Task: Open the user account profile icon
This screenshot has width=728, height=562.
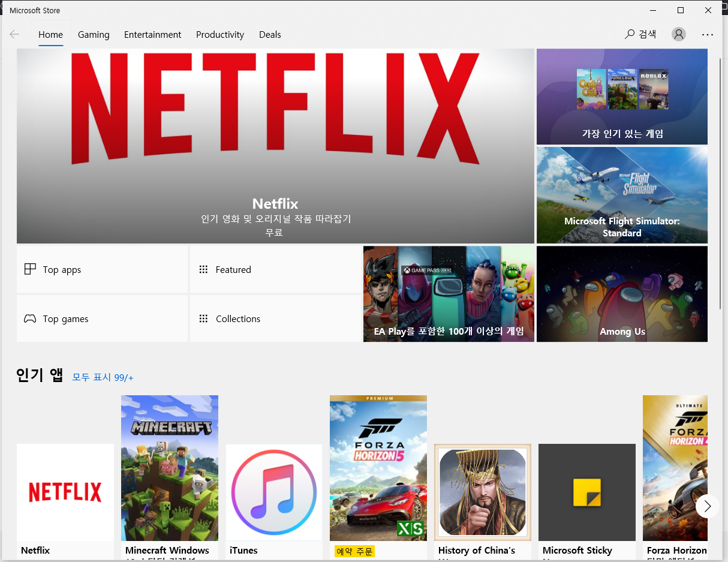Action: click(679, 34)
